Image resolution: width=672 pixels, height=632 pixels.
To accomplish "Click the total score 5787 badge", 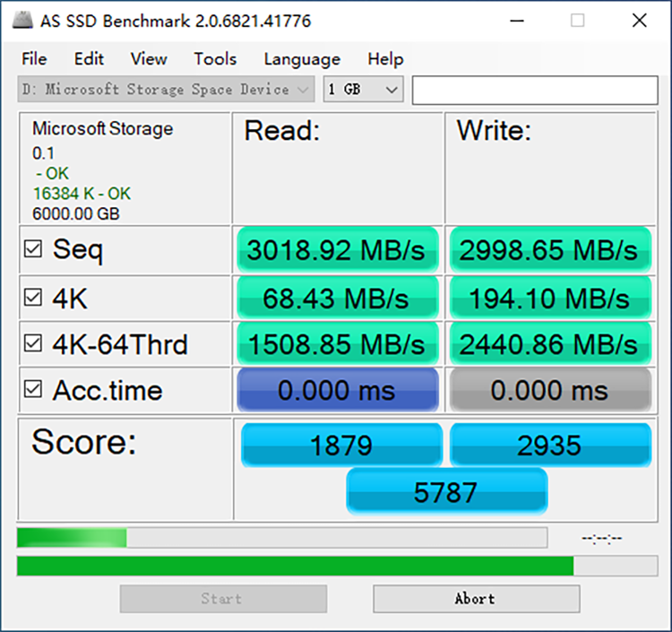I will (x=446, y=492).
